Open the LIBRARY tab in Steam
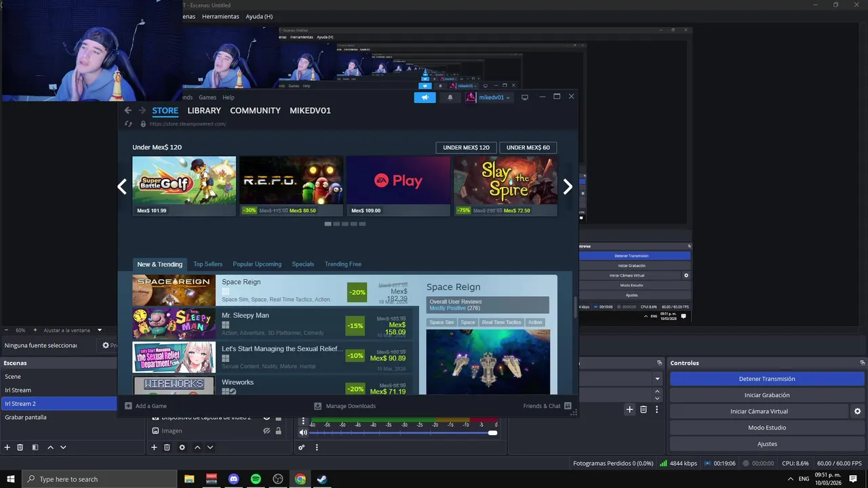 [x=204, y=110]
